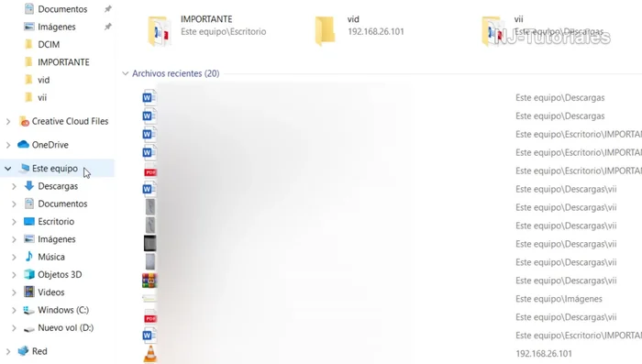Click the Escritorio desktop icon

click(29, 221)
